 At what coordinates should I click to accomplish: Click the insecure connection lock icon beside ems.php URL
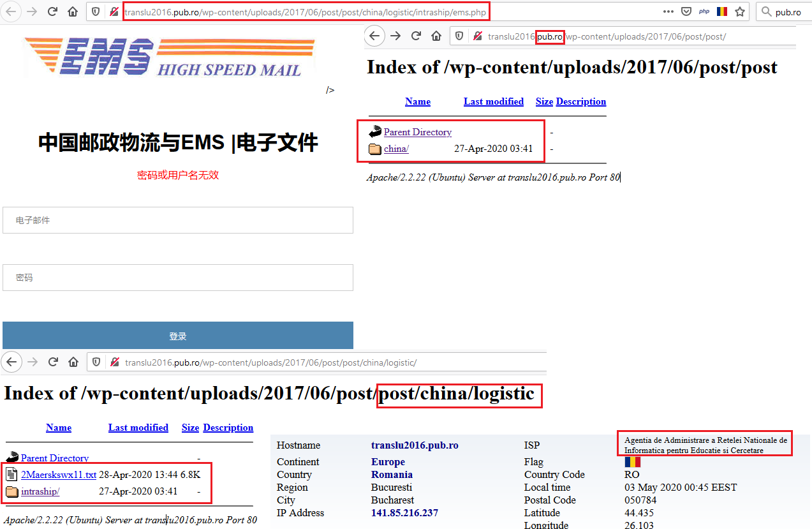(115, 11)
